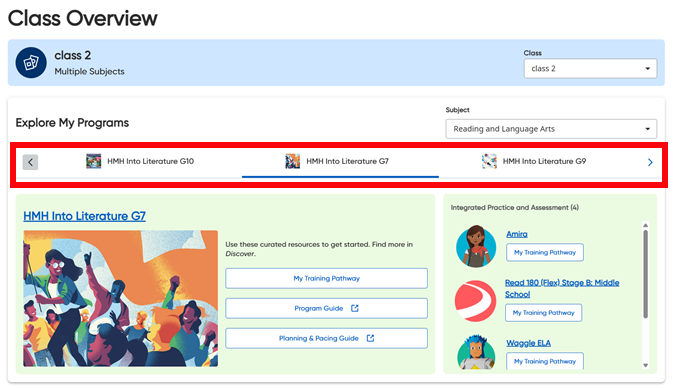
Task: Open the Amira link
Action: tap(517, 234)
